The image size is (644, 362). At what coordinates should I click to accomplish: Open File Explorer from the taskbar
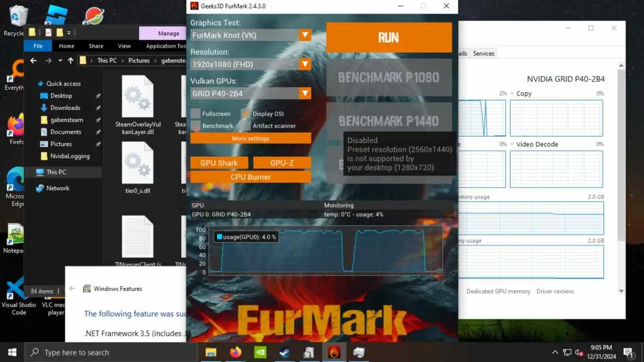[x=211, y=352]
